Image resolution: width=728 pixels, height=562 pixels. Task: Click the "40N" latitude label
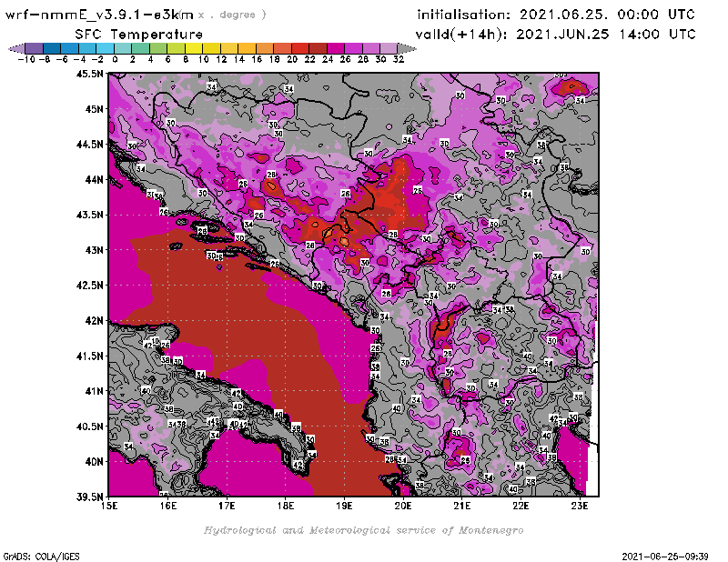pos(94,462)
